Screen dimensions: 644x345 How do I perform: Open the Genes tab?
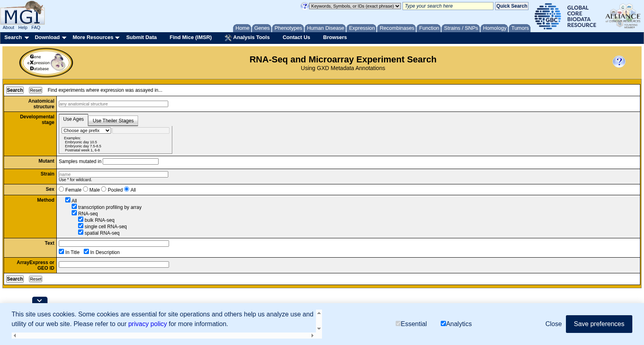262,28
